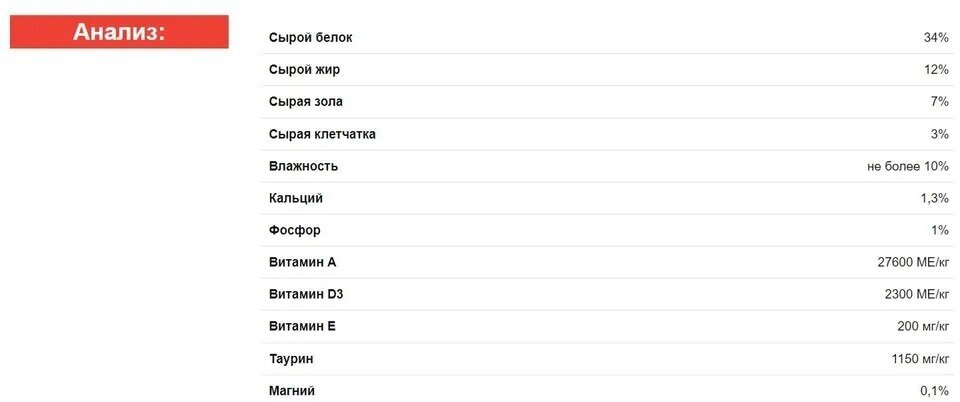This screenshot has width=960, height=402.
Task: Select the Сырая зола row label
Action: [306, 102]
